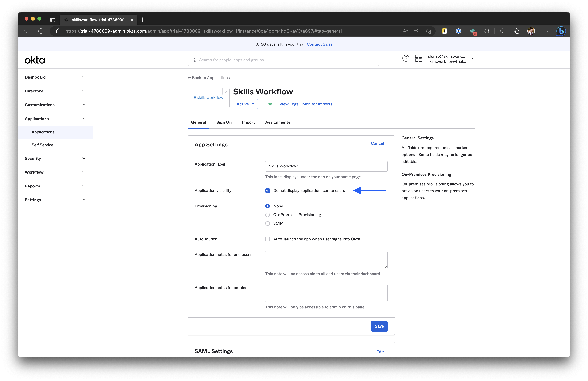
Task: Uncheck Do not display application icon
Action: pyautogui.click(x=268, y=191)
